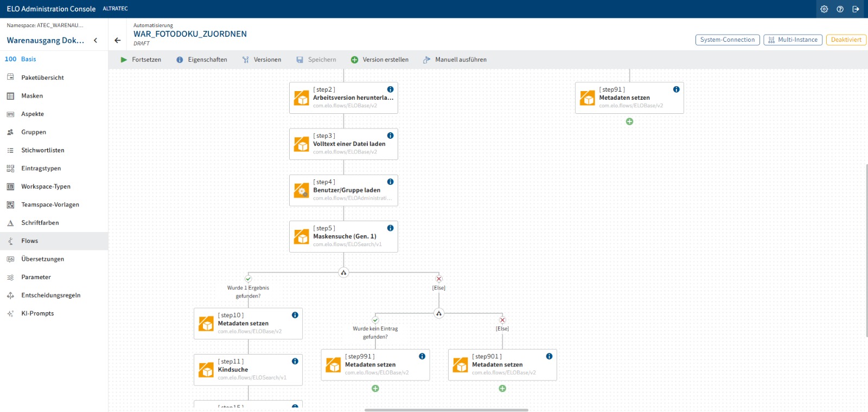Open Entscheidungsregeln in the sidebar
Screen dimensions: 868x412
pos(54,295)
